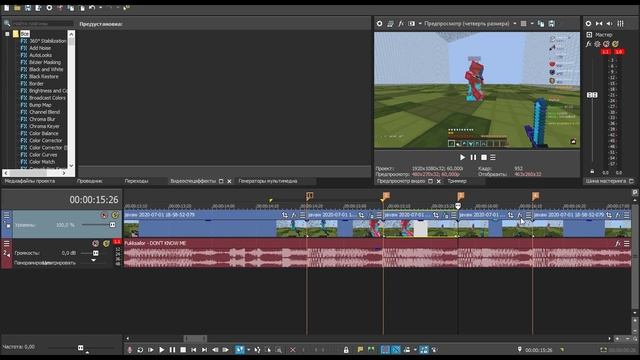Switch to Переходы tab
The width and height of the screenshot is (640, 360).
click(136, 181)
